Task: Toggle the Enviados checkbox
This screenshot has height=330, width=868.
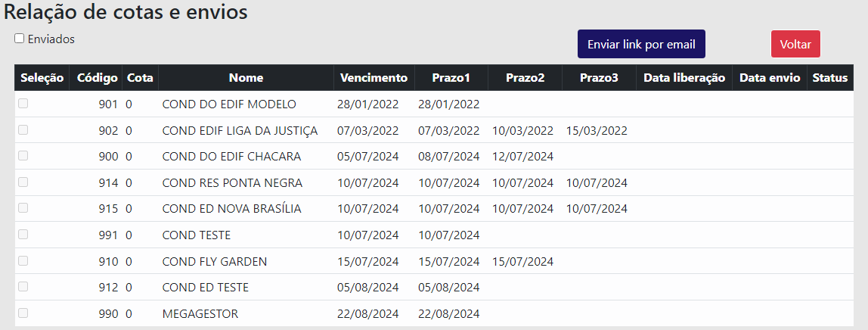Action: click(20, 39)
